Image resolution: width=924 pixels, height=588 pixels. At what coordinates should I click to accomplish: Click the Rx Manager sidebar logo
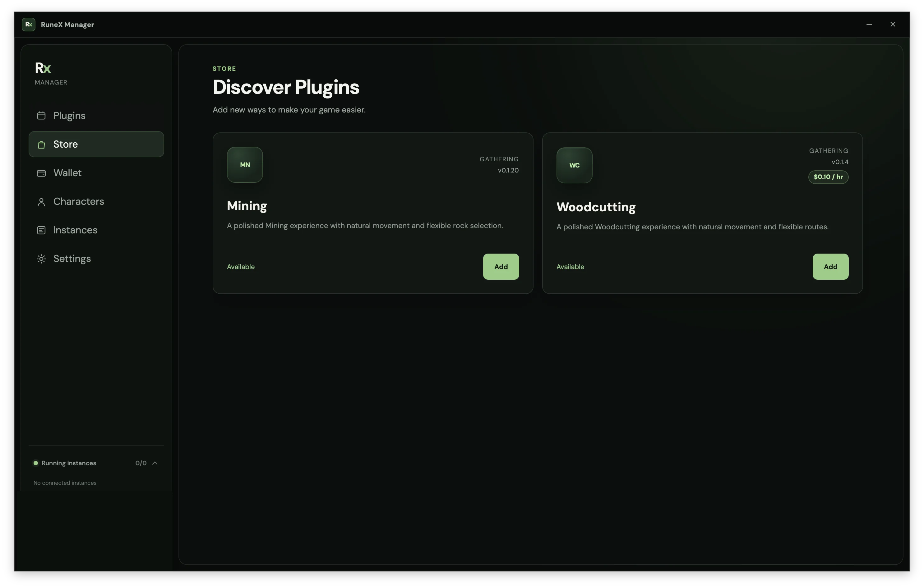tap(43, 68)
